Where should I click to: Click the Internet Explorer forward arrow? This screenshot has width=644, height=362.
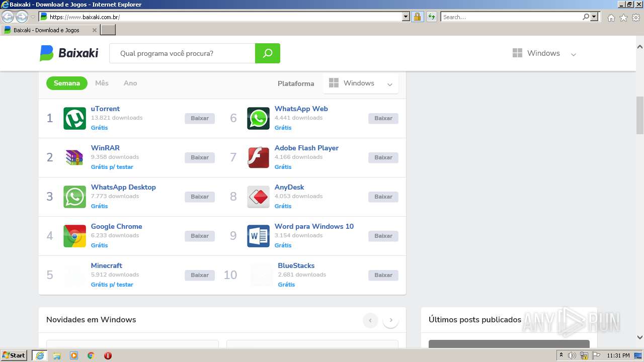[x=22, y=17]
